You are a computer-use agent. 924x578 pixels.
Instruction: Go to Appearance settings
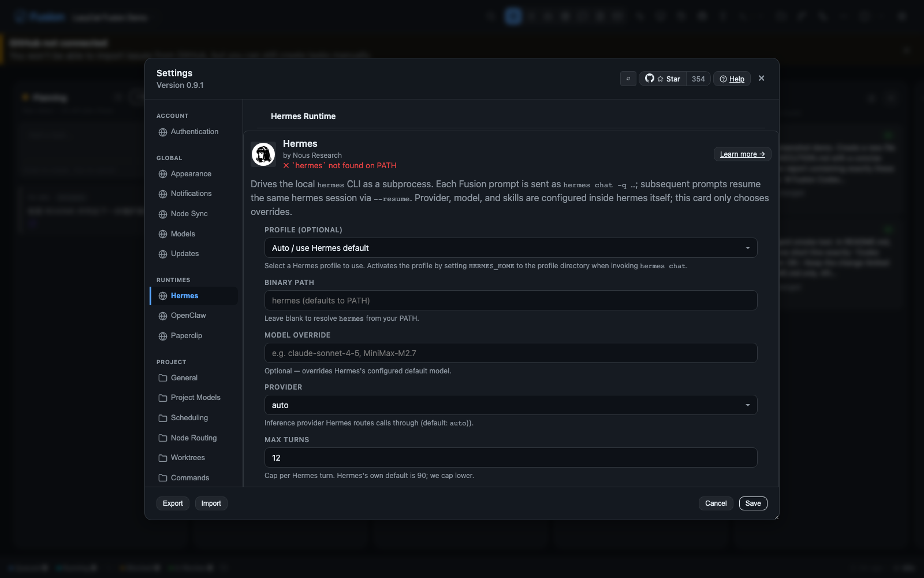(x=194, y=174)
